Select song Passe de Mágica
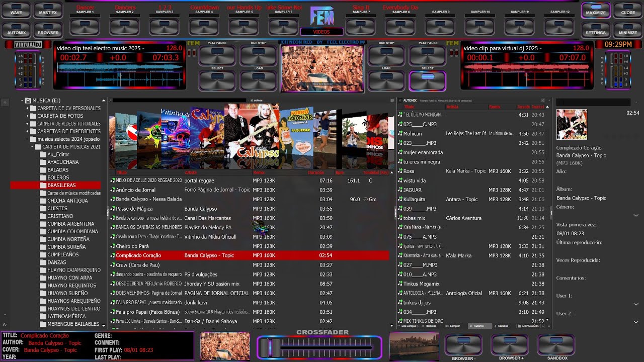 tap(250, 209)
